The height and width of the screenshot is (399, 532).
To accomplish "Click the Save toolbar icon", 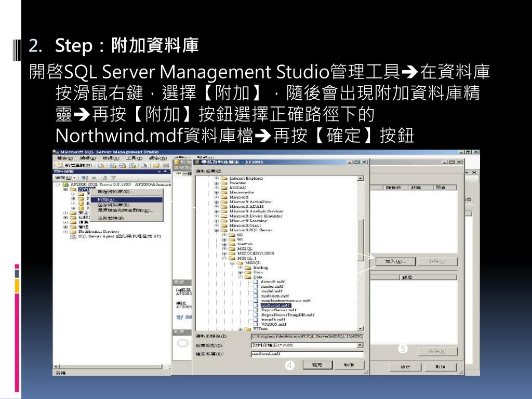I will [166, 165].
